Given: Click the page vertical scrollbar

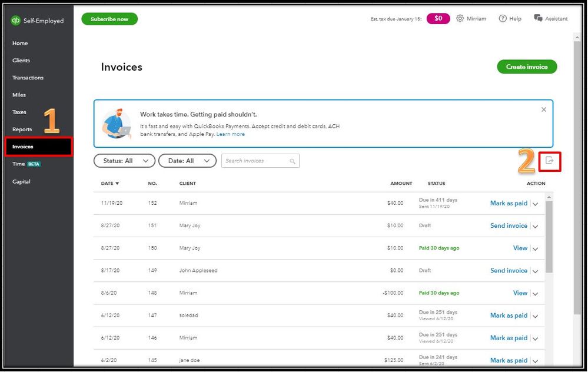Looking at the screenshot, I should coord(577,178).
